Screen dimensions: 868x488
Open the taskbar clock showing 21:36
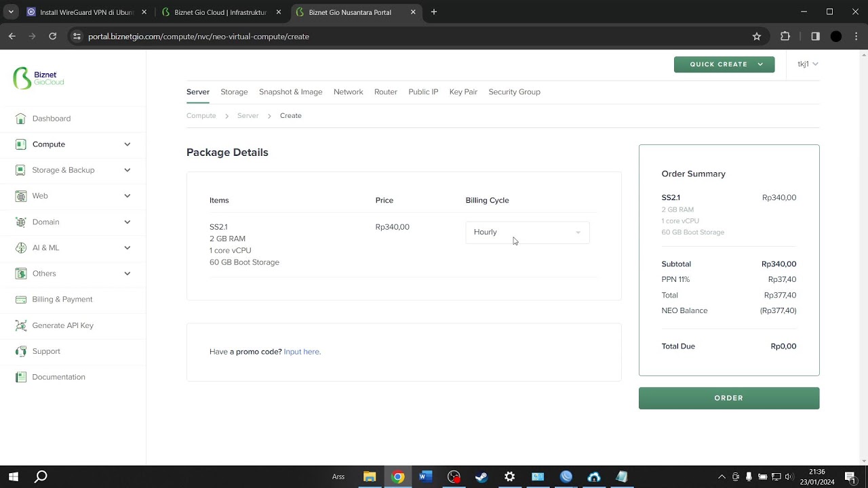(816, 476)
